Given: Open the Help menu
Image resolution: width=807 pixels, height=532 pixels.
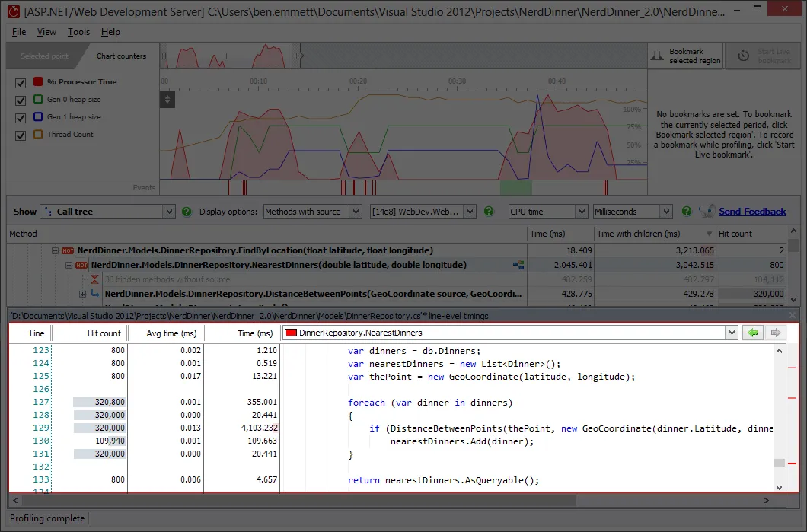Looking at the screenshot, I should click(110, 32).
